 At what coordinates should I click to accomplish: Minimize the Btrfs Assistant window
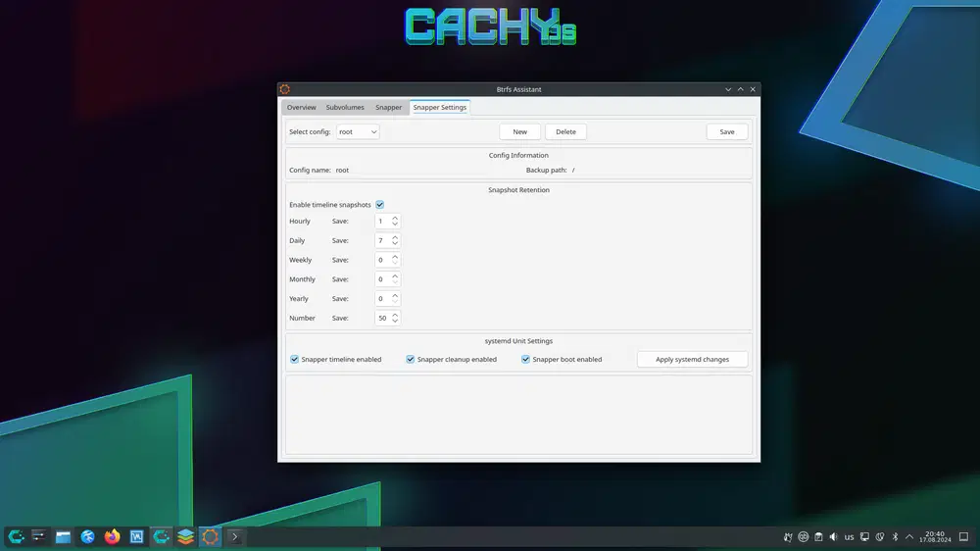(728, 89)
